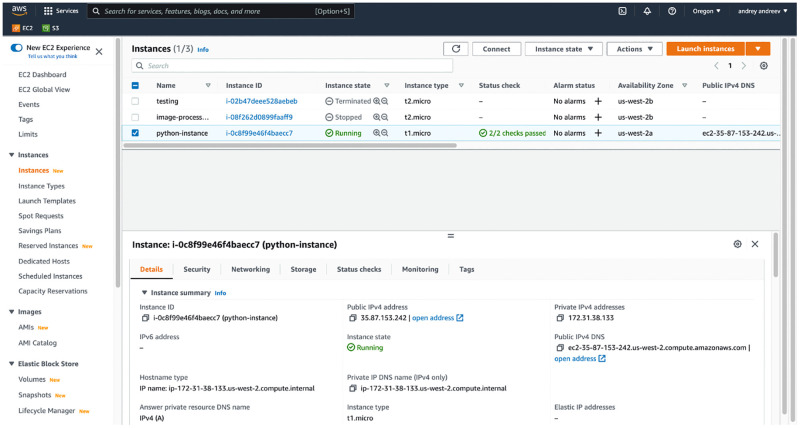
Task: Copy the Instance ID in summary
Action: point(145,318)
